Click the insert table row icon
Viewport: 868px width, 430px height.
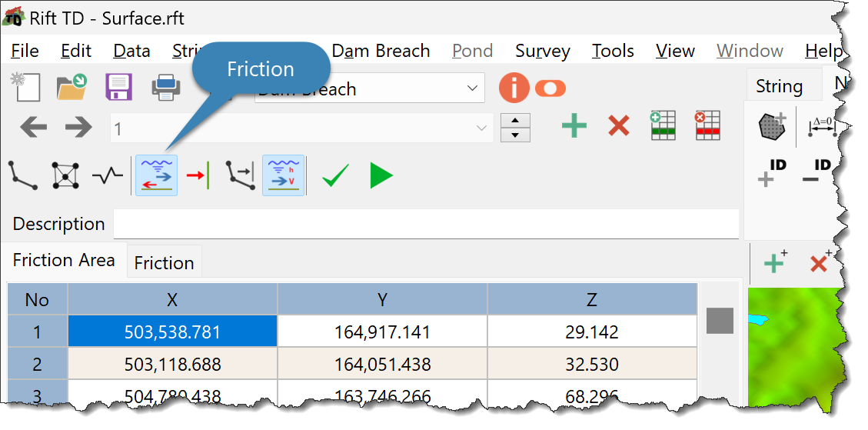click(x=662, y=125)
